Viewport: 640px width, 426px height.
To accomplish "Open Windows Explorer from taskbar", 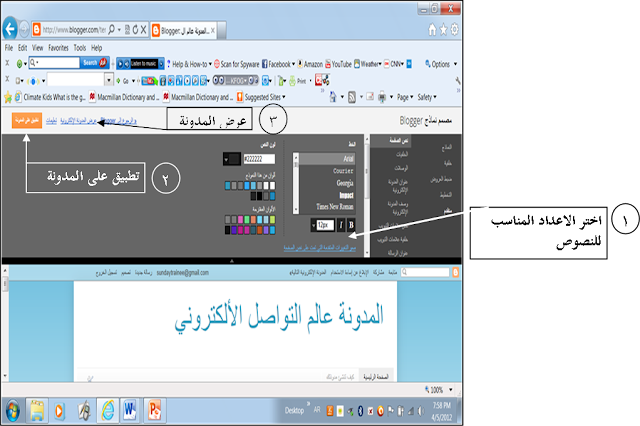I will click(x=37, y=410).
